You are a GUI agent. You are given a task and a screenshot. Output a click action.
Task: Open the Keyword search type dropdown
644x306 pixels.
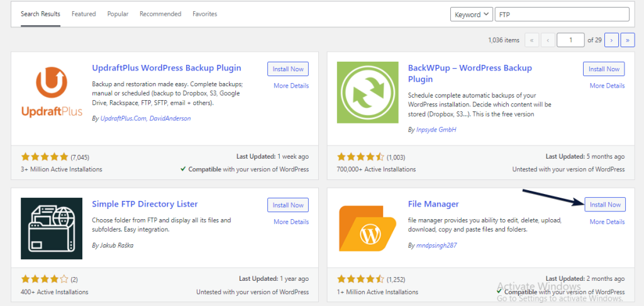click(472, 14)
